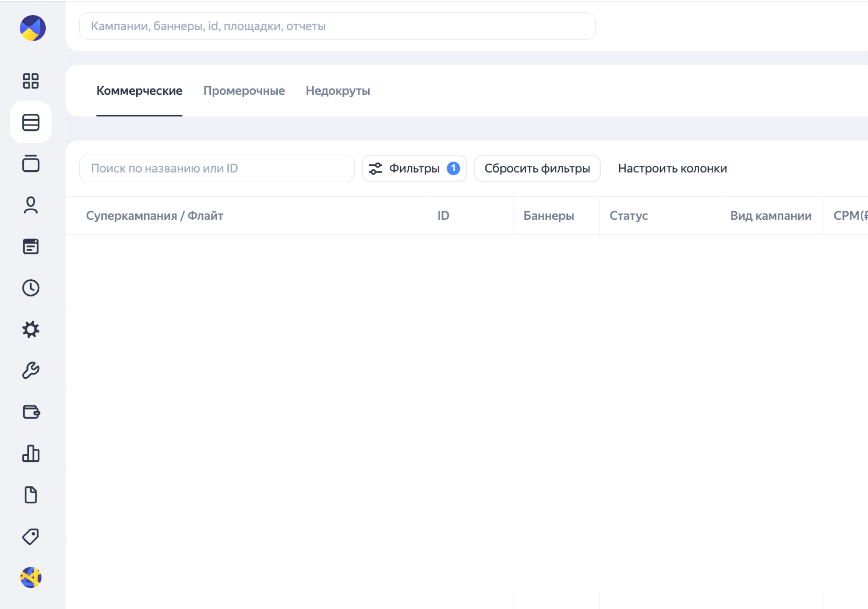Open settings via the gear icon
Viewport: 868px width, 609px height.
(x=31, y=329)
